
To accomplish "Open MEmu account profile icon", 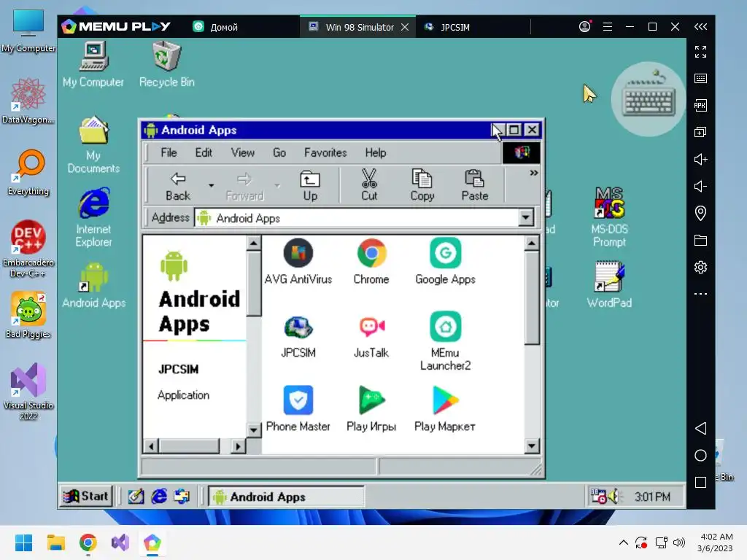I will 584,27.
